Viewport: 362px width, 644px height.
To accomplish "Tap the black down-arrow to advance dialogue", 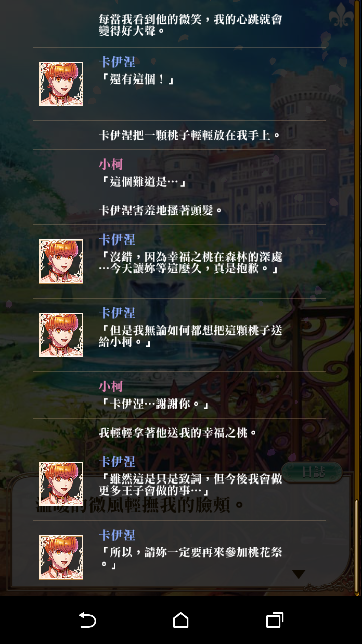I will (x=299, y=574).
